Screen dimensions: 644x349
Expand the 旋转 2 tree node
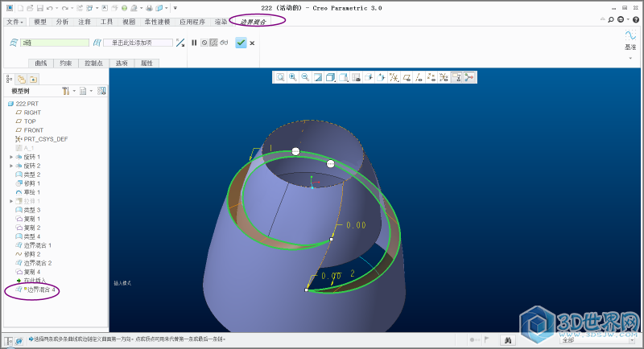pos(11,166)
